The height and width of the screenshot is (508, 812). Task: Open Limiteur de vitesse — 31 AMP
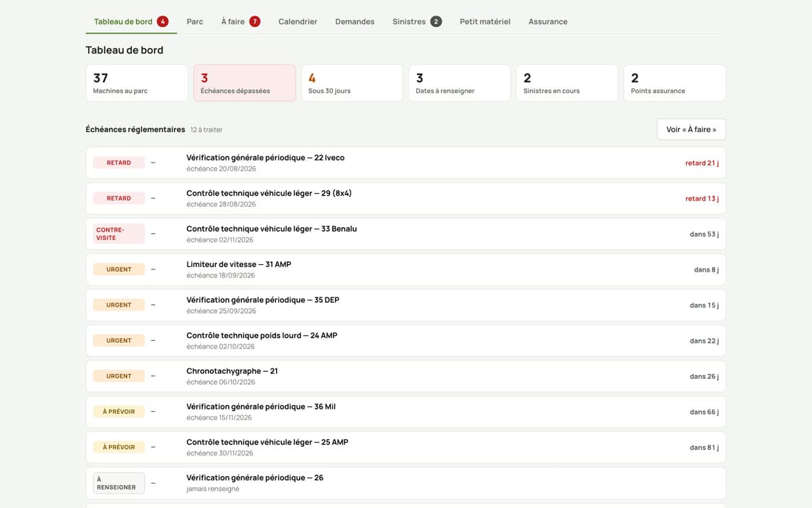[x=405, y=270]
